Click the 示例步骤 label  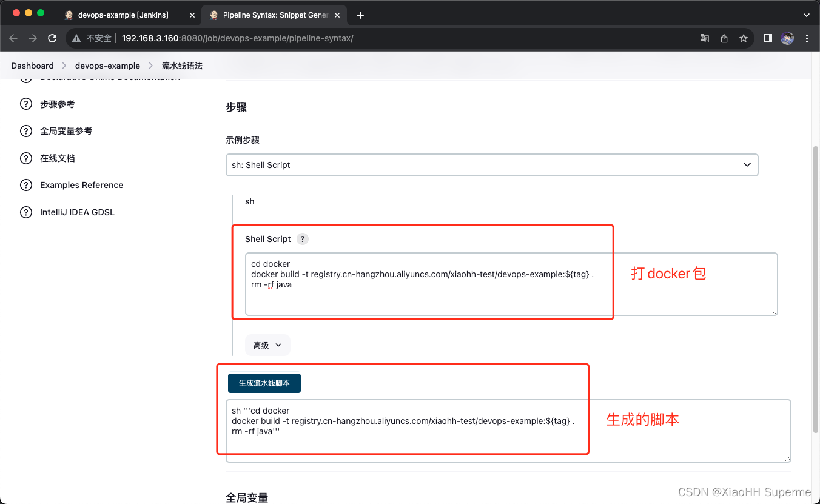point(243,140)
